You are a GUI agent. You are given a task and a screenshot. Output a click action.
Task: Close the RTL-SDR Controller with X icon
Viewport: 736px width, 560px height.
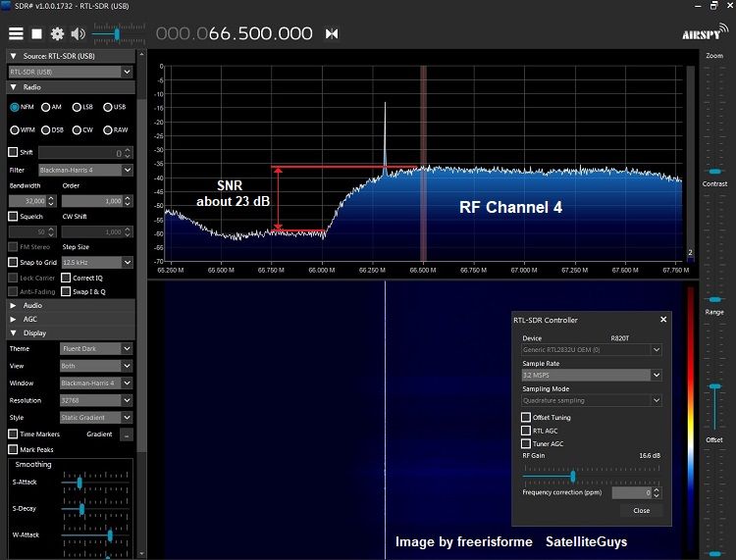coord(663,319)
